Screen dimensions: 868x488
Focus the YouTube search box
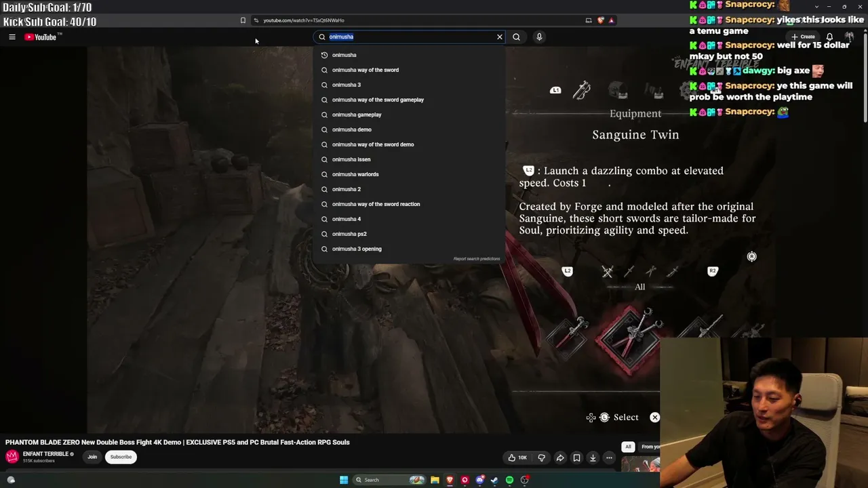410,37
